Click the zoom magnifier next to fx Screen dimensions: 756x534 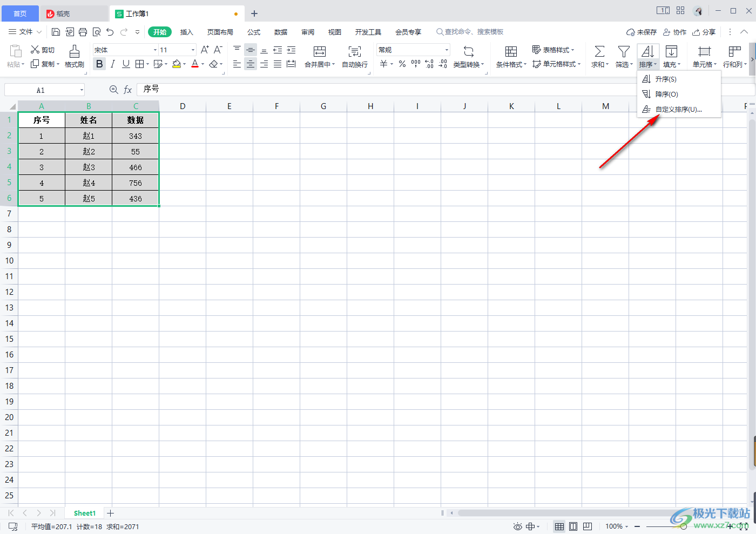(114, 90)
